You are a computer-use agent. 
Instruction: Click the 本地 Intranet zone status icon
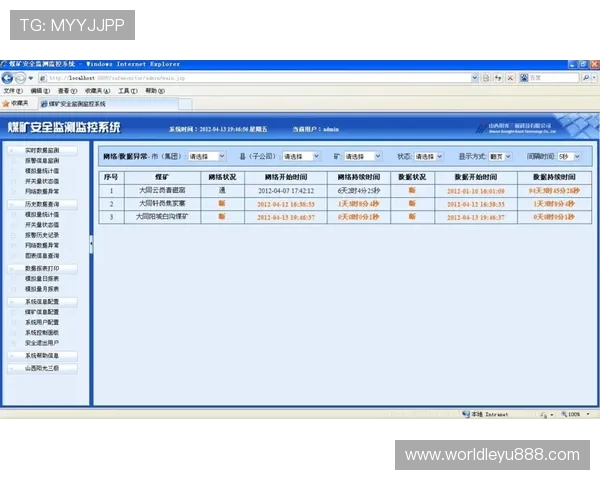pos(466,414)
